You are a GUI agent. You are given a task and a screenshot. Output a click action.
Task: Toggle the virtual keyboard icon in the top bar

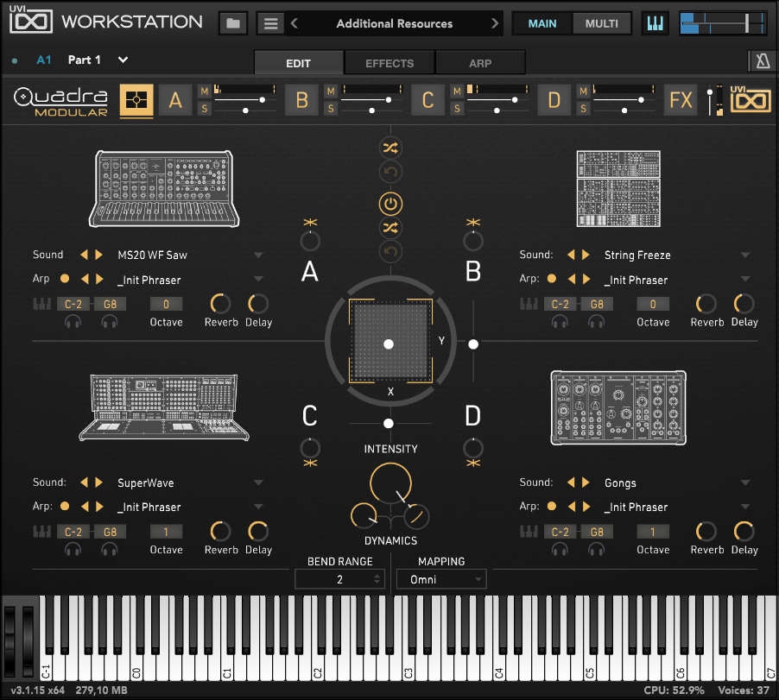click(x=655, y=23)
